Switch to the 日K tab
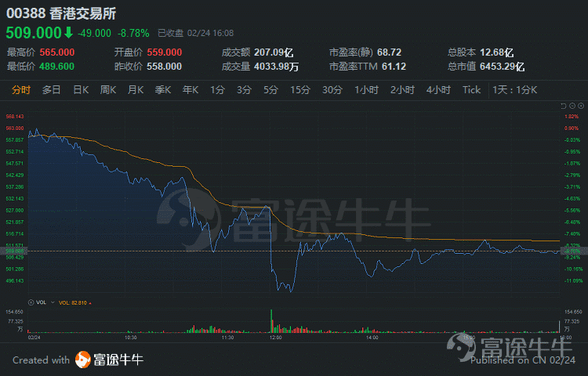 click(81, 90)
